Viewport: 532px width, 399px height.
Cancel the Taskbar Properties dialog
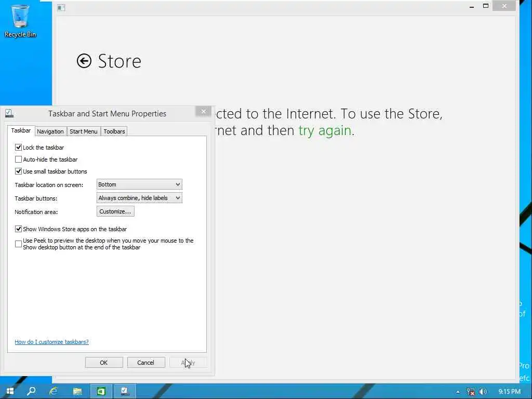point(146,362)
